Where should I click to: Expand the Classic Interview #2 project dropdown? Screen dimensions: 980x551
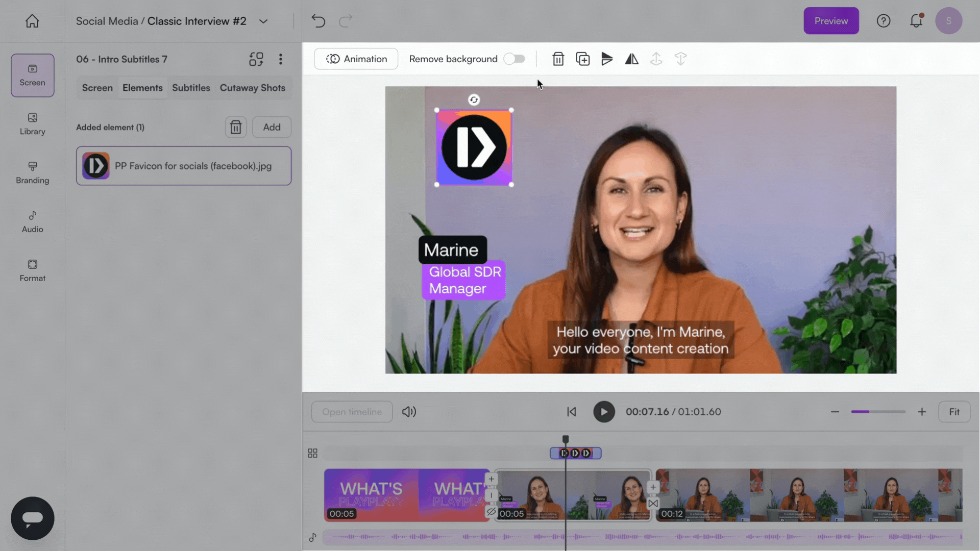pos(263,21)
